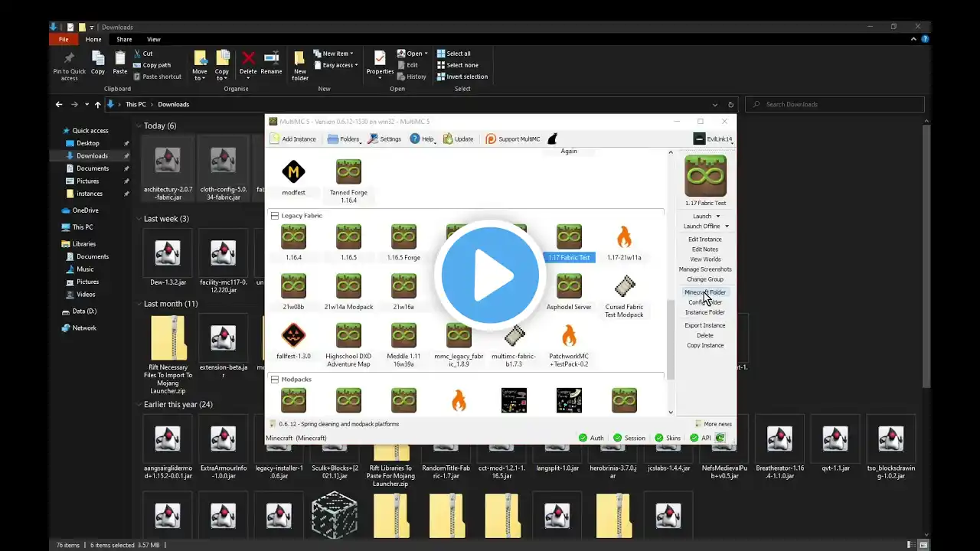This screenshot has width=980, height=551.
Task: Click the Auth status indicator
Action: click(590, 438)
